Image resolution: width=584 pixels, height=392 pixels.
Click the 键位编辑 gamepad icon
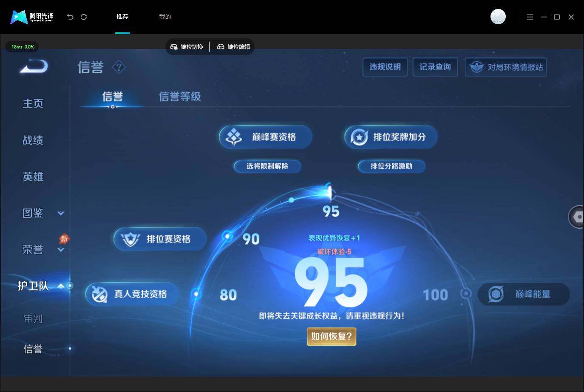click(x=221, y=47)
